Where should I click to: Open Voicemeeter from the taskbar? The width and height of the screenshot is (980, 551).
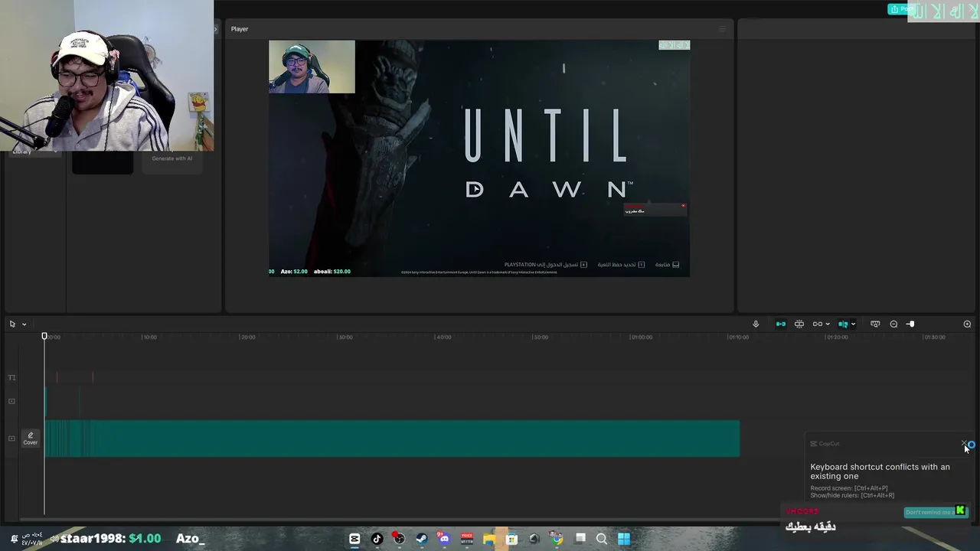point(467,539)
